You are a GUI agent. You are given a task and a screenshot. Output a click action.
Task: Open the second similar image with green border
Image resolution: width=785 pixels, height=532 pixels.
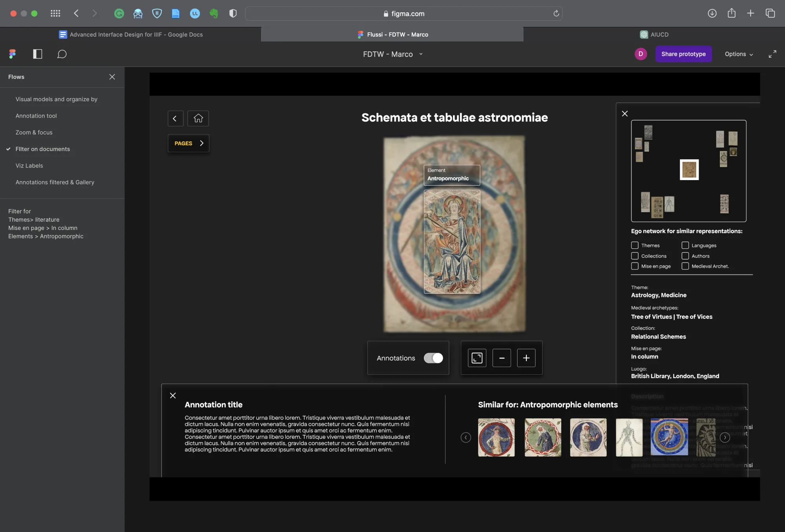(543, 437)
